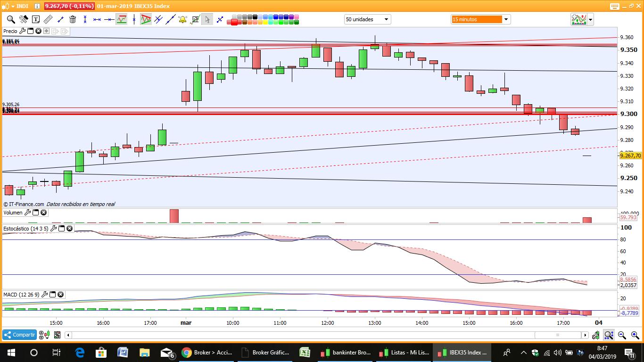Click the yellow alert bell icon

click(182, 19)
